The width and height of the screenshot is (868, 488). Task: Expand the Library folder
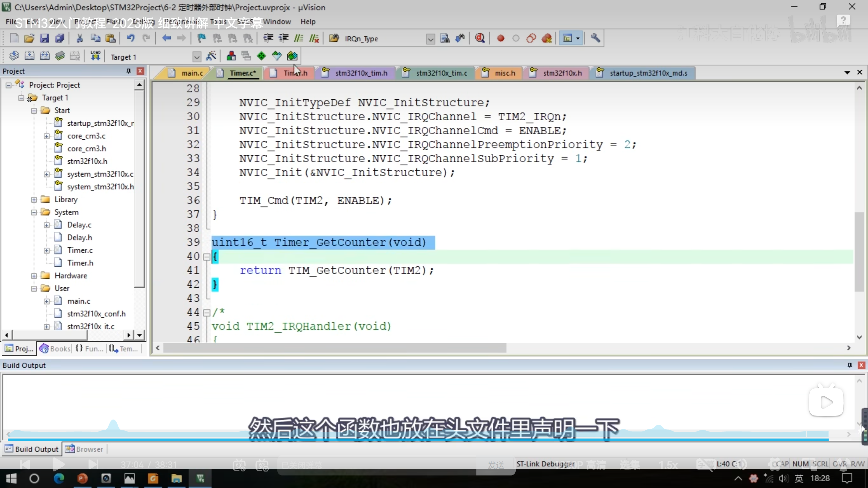pos(34,200)
